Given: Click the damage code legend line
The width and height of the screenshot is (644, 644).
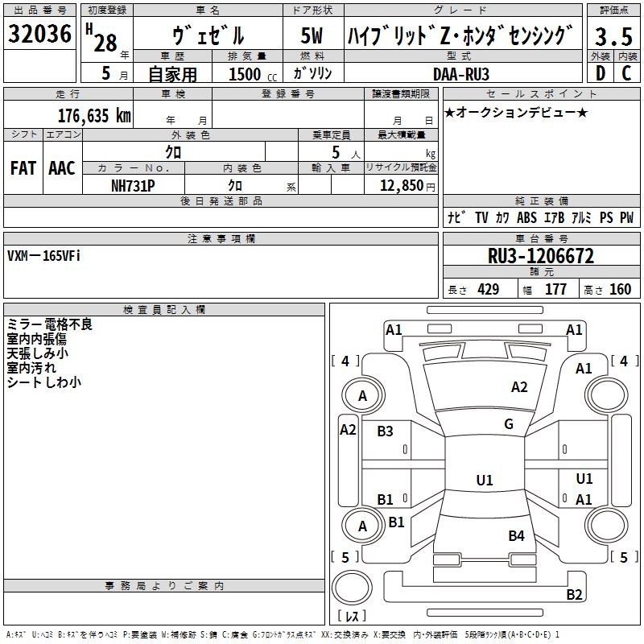Looking at the screenshot, I should click(283, 635).
